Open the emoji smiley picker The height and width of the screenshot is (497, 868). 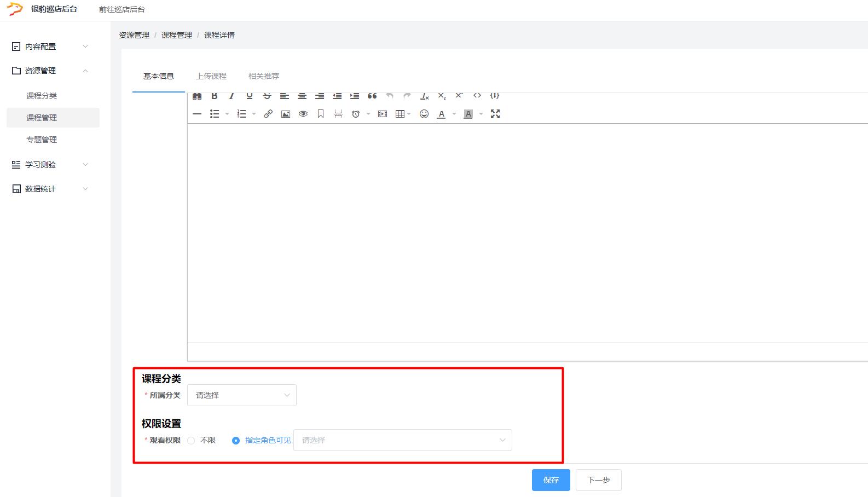(x=424, y=114)
